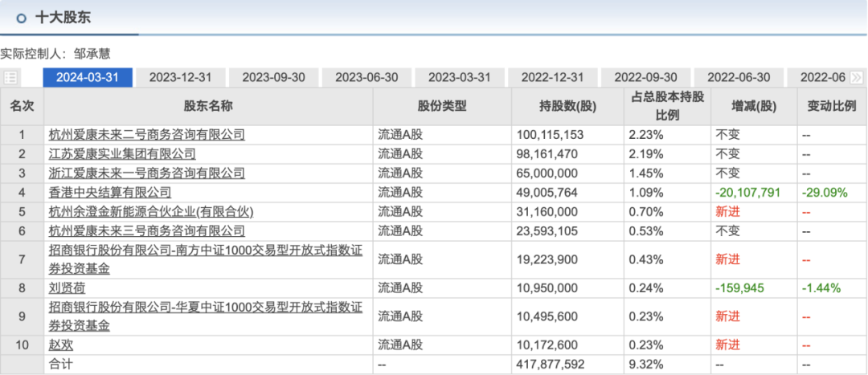Screen dimensions: 868x375
Task: Switch to the 2023-12-31 tab
Action: click(x=180, y=78)
